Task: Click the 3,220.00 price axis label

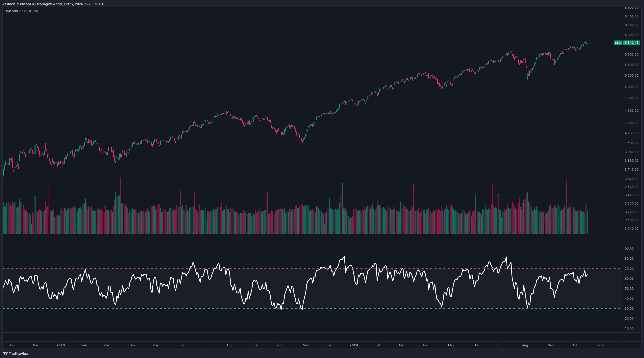Action: [x=632, y=212]
